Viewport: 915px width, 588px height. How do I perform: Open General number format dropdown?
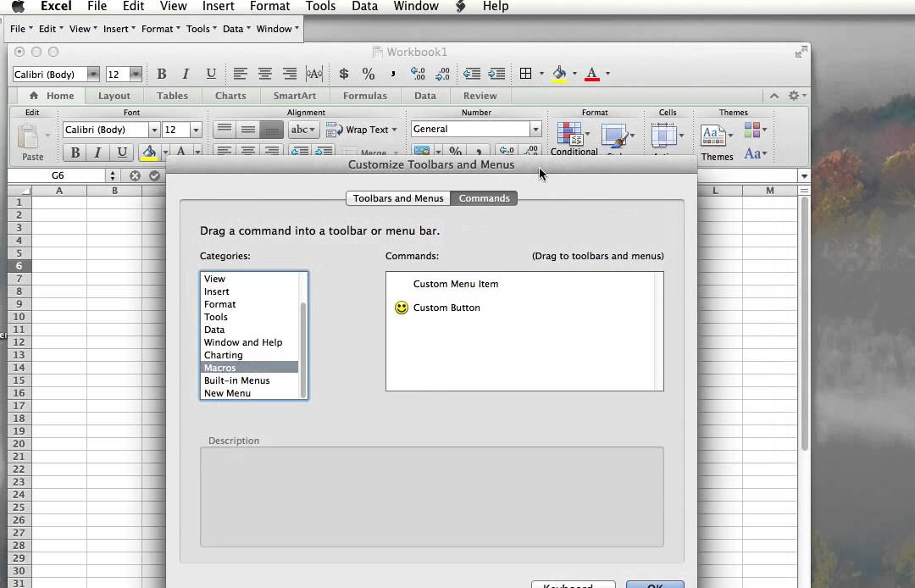tap(535, 129)
